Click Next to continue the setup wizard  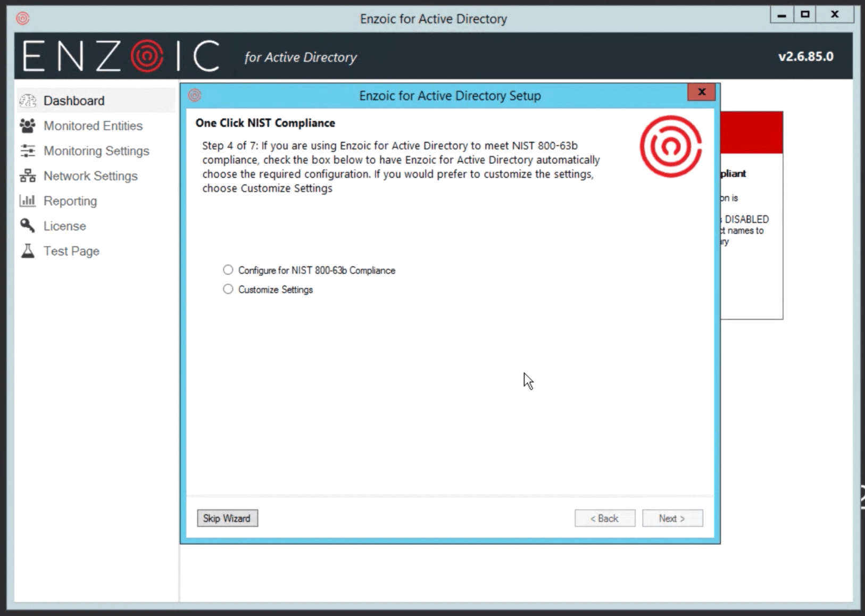tap(672, 518)
